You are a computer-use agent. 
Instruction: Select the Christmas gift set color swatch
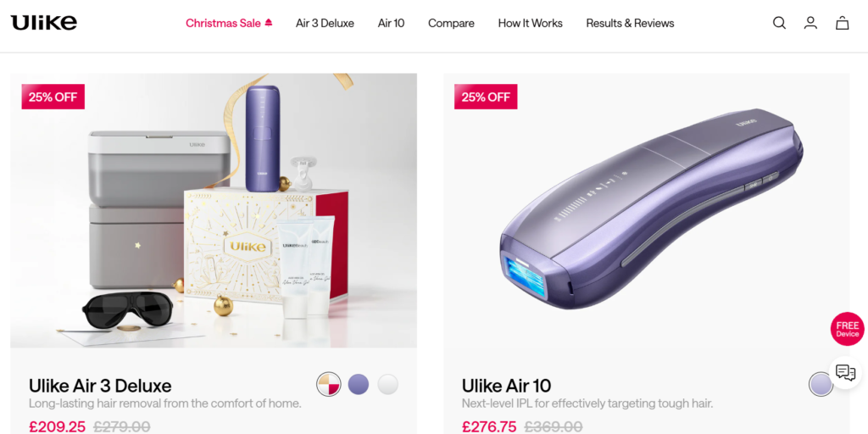click(329, 384)
